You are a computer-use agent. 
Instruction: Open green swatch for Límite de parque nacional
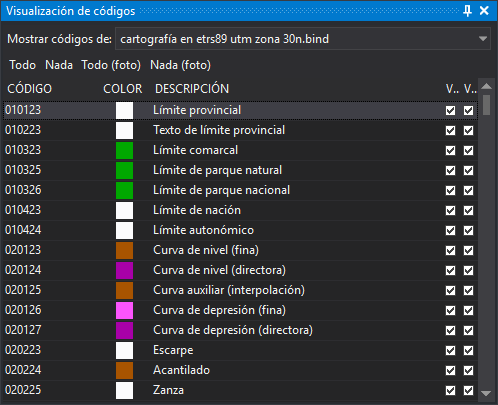pyautogui.click(x=124, y=190)
